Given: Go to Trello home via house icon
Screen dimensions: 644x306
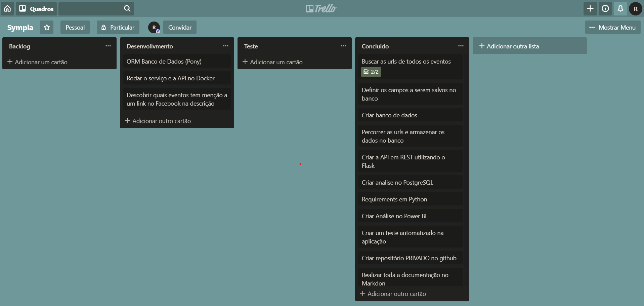Looking at the screenshot, I should (x=7, y=8).
